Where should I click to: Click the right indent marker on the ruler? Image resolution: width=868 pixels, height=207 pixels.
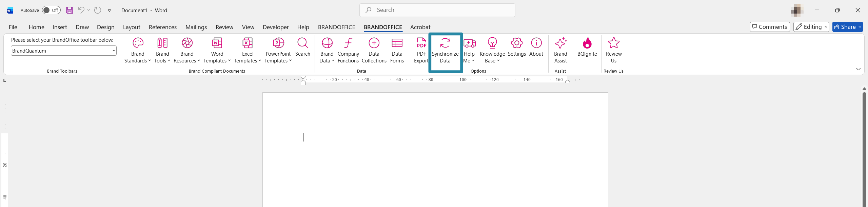click(567, 81)
